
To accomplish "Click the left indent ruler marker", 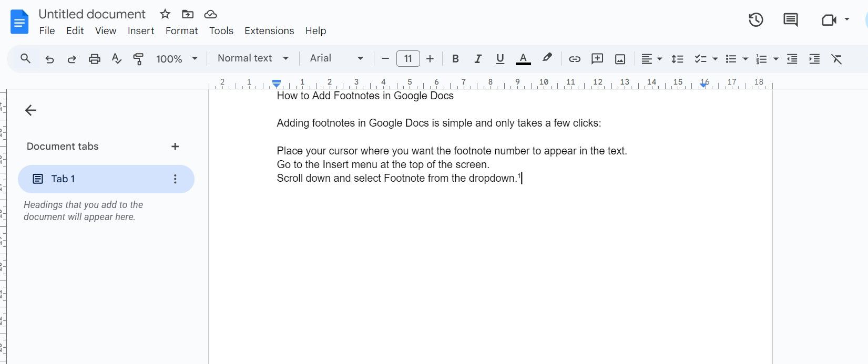I will (277, 84).
